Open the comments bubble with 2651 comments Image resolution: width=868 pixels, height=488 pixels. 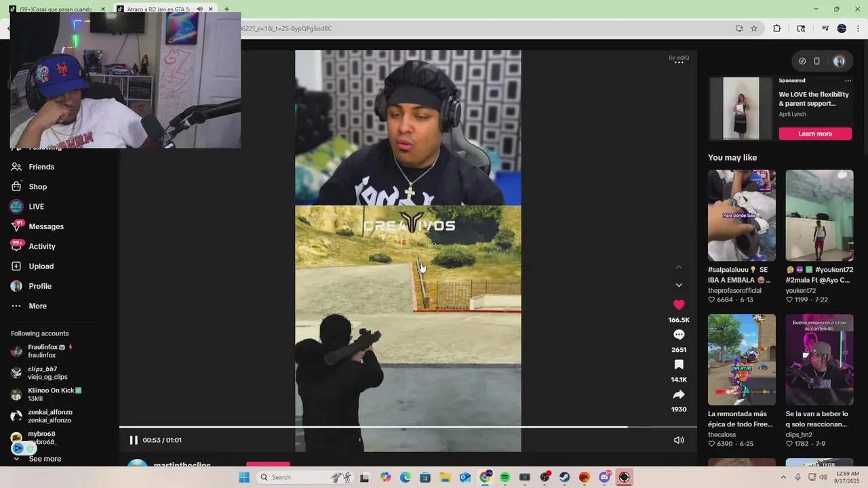[x=679, y=335]
